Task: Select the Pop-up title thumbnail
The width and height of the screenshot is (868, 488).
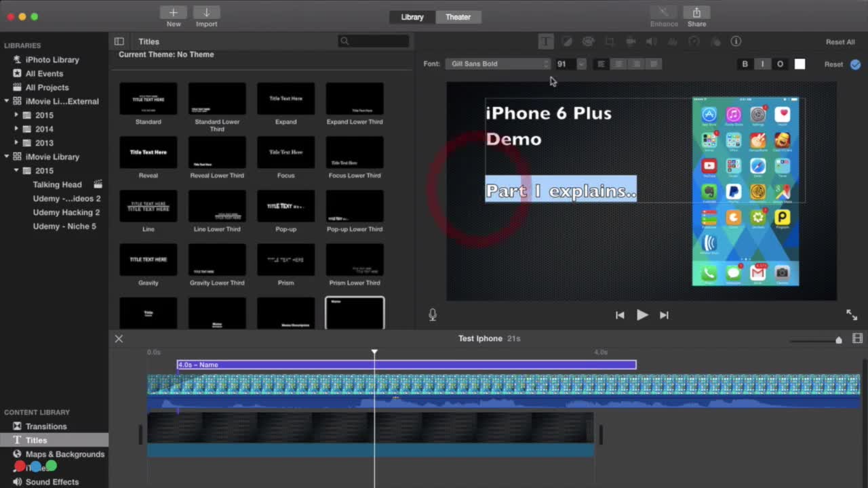Action: click(x=286, y=205)
